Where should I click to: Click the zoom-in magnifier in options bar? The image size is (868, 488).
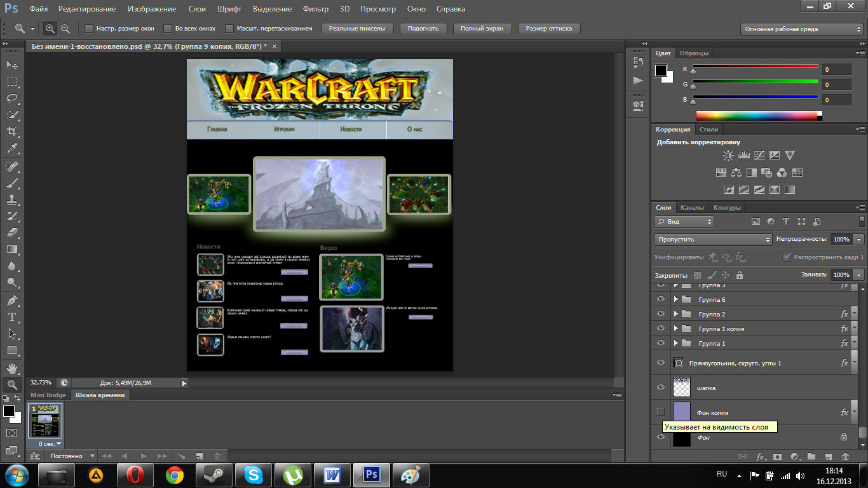tap(50, 29)
